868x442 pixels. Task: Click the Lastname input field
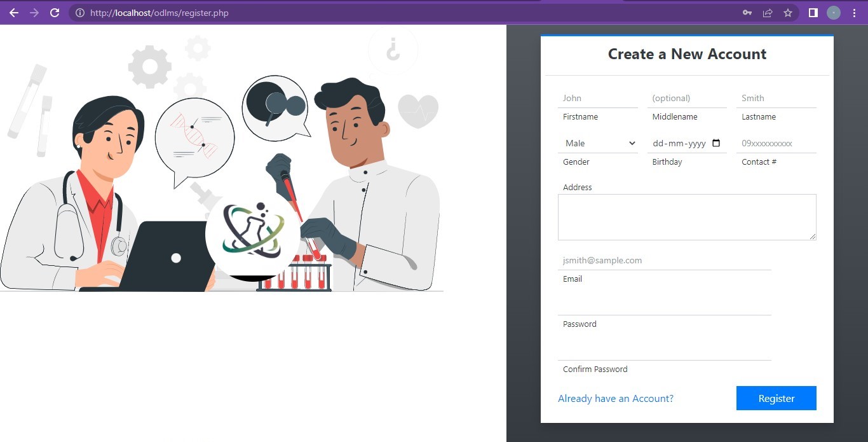[776, 98]
